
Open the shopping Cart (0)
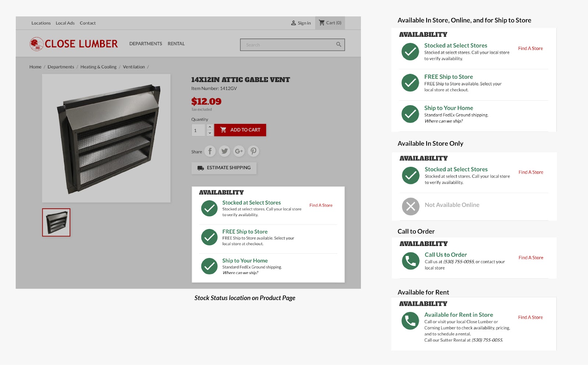coord(330,23)
